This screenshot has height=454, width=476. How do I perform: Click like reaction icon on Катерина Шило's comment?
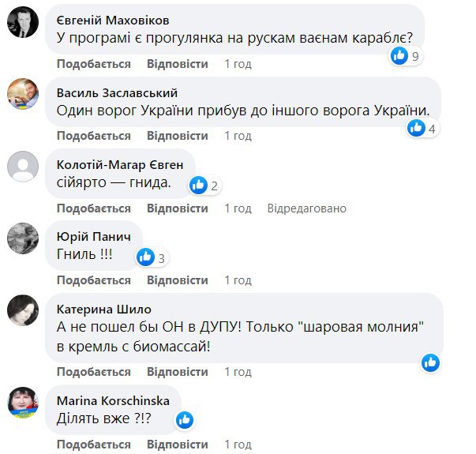click(x=430, y=362)
